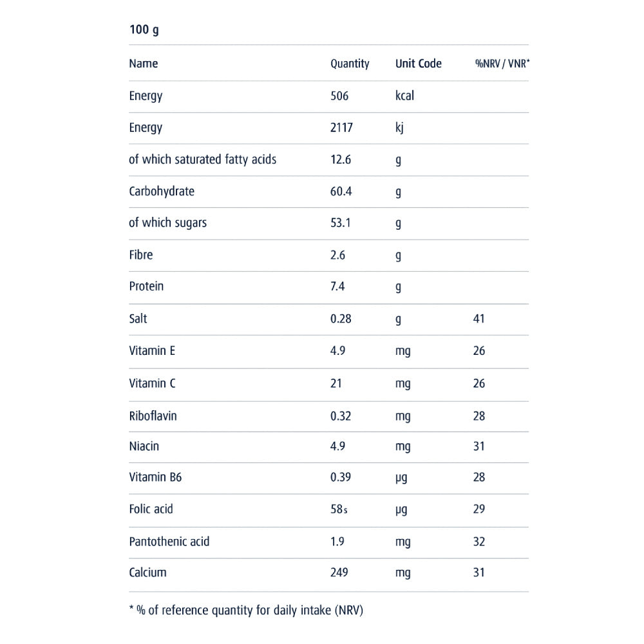Screen dimensions: 644x644
Task: Select the "Unit Code" column header
Action: 419,64
